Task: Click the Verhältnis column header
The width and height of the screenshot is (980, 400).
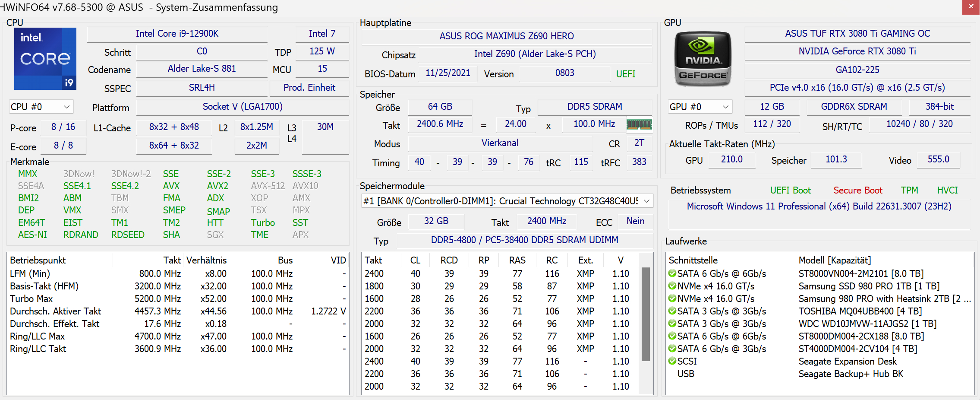Action: [206, 260]
